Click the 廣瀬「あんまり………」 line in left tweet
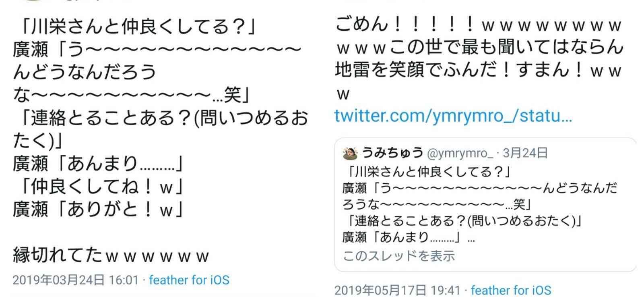Screen dimensions: 644x297 coord(99,163)
